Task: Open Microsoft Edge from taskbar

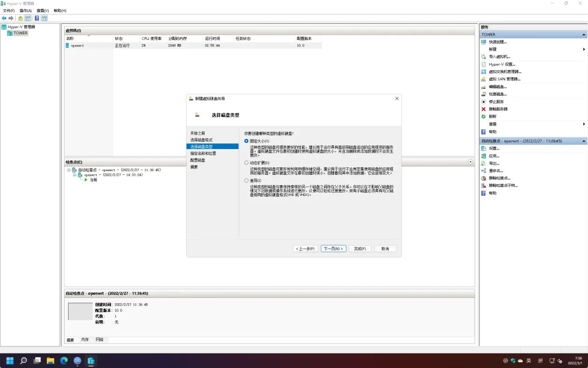Action: [x=64, y=360]
